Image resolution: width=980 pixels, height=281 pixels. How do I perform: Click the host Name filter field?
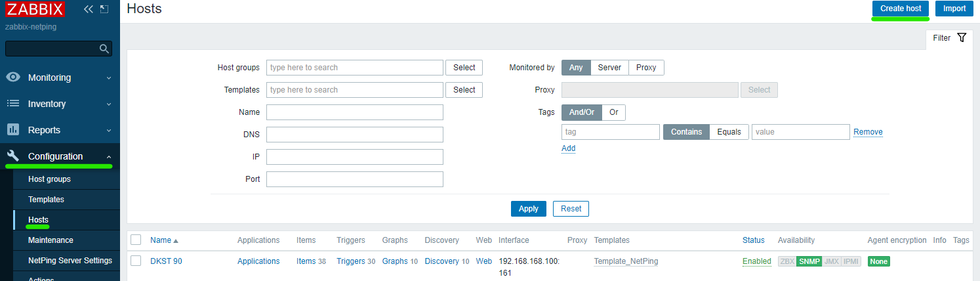[x=355, y=112]
